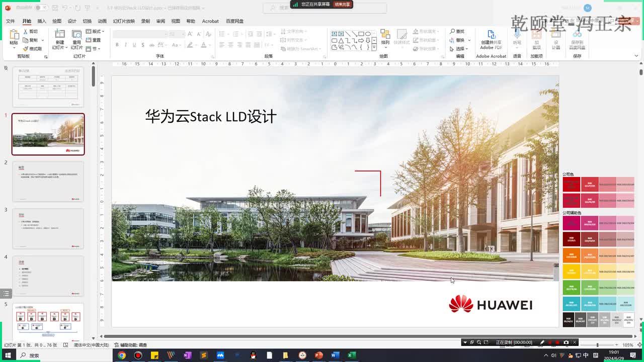The width and height of the screenshot is (644, 362).
Task: Select slide 2 thumbnail
Action: pyautogui.click(x=48, y=182)
